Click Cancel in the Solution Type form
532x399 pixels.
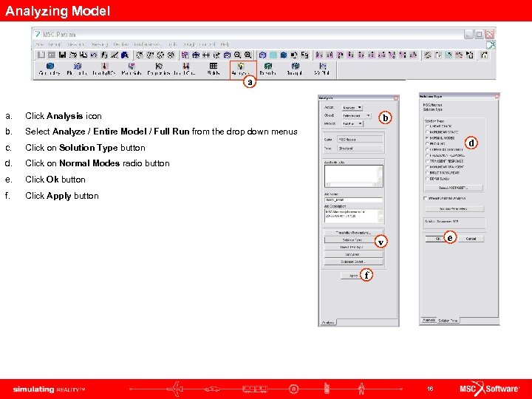[x=471, y=239]
